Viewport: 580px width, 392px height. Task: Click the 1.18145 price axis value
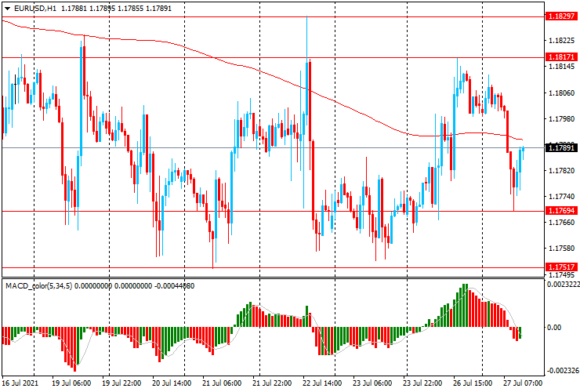point(561,67)
